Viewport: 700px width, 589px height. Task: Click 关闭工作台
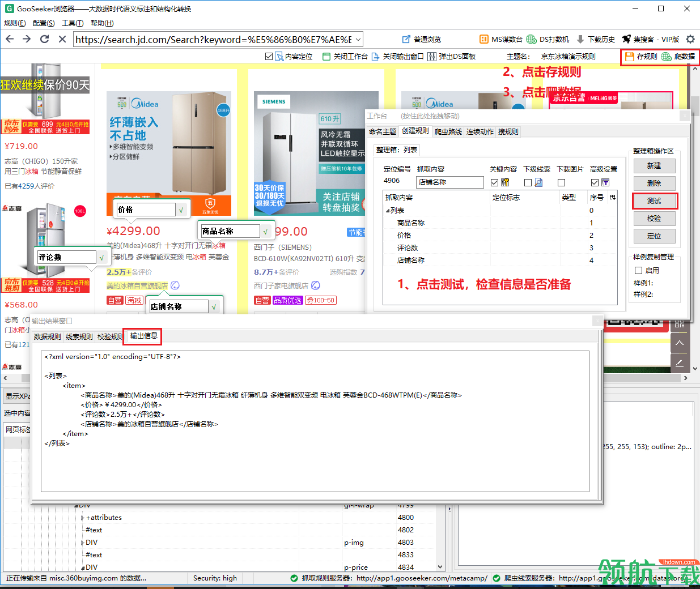click(345, 57)
